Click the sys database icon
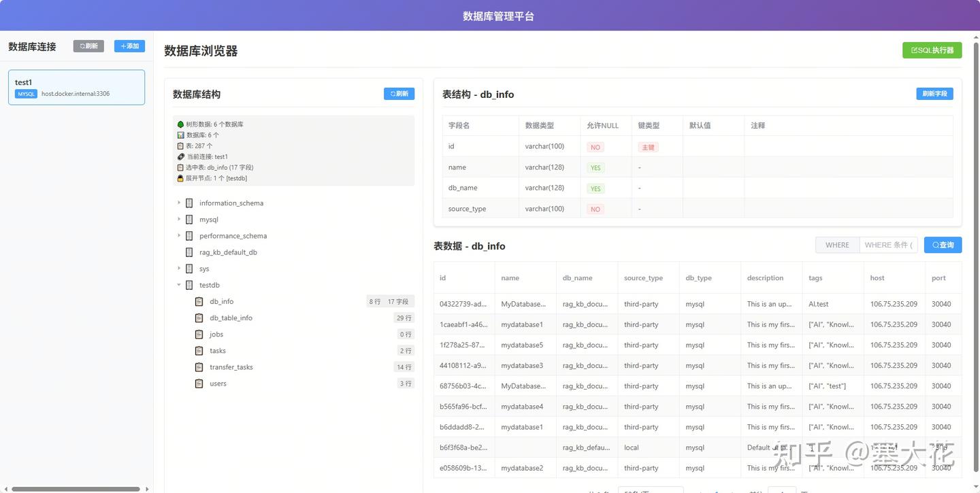 (x=189, y=269)
